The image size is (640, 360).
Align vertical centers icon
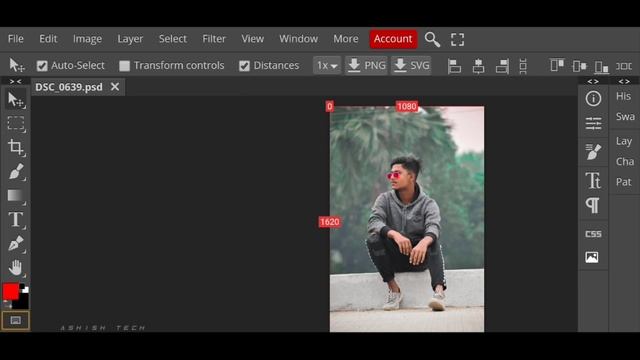[x=580, y=66]
